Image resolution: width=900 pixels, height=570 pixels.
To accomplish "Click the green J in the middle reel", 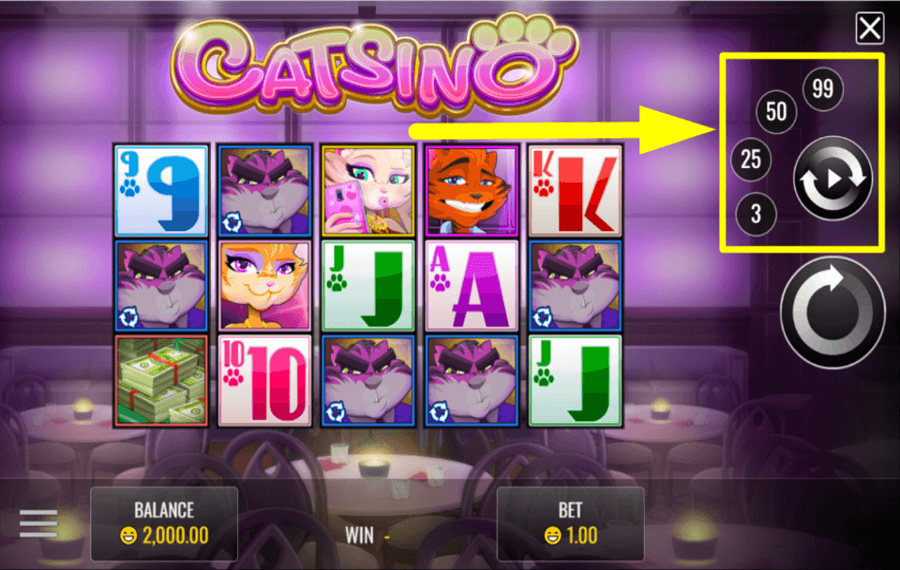I will [x=368, y=286].
